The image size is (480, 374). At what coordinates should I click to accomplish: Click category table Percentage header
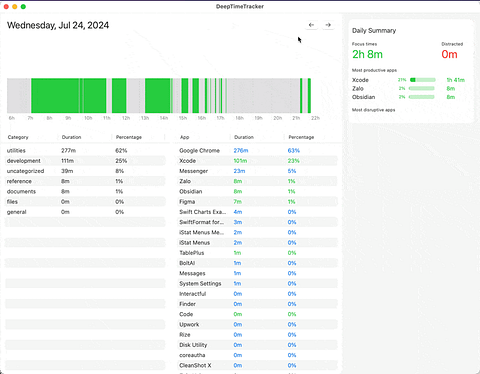129,137
